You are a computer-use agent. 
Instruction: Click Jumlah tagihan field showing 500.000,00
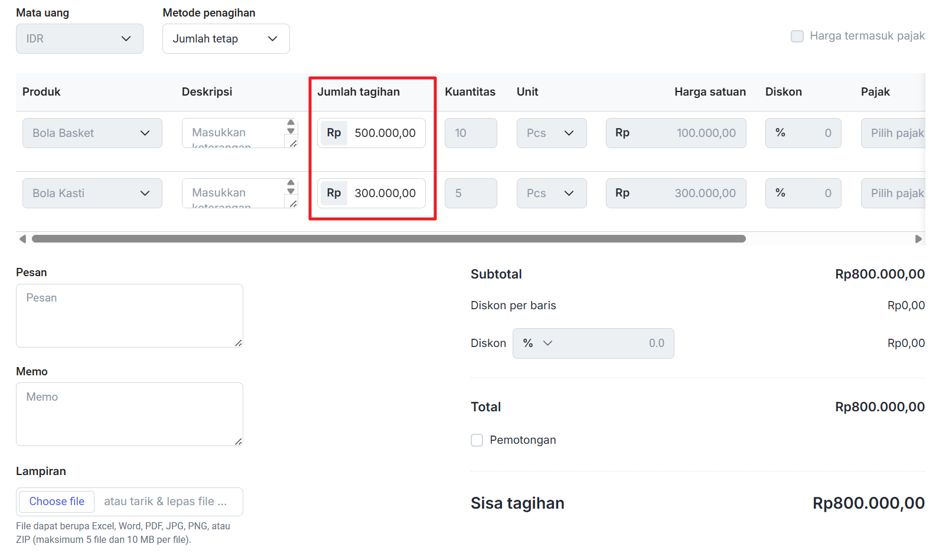(x=384, y=133)
